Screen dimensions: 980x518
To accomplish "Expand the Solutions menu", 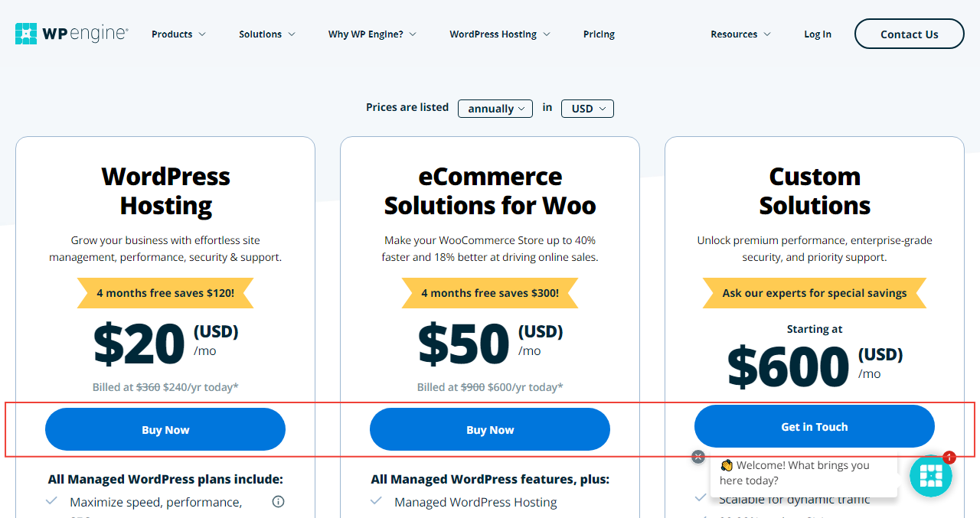I will [x=266, y=34].
